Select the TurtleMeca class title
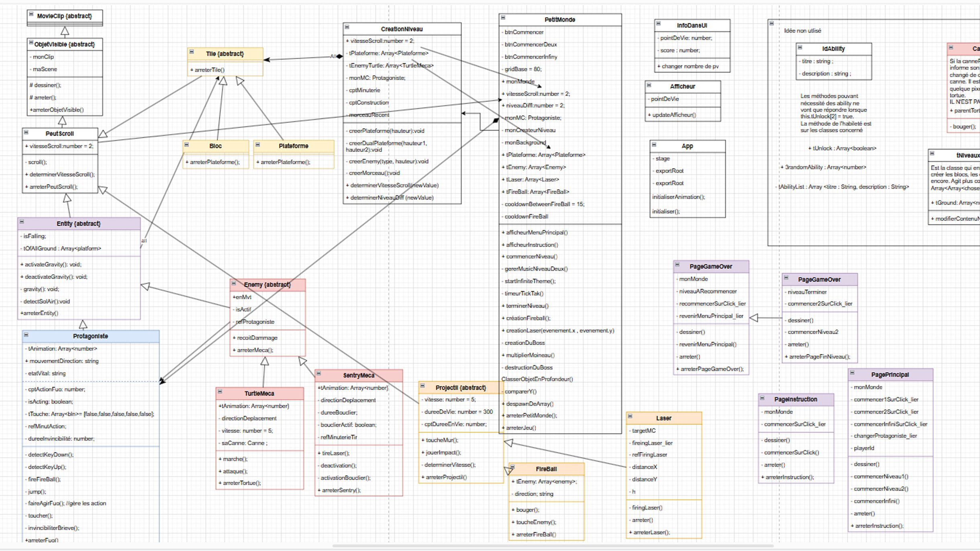 259,393
